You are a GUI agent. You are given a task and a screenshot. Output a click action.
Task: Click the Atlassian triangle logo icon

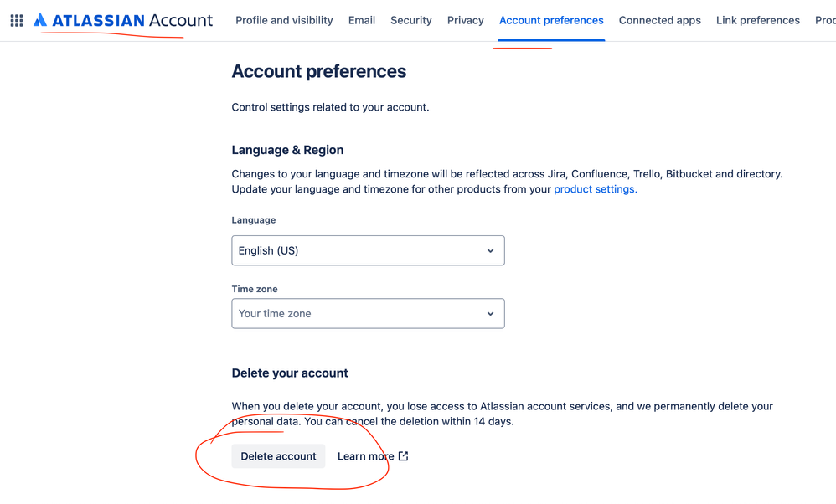point(40,20)
